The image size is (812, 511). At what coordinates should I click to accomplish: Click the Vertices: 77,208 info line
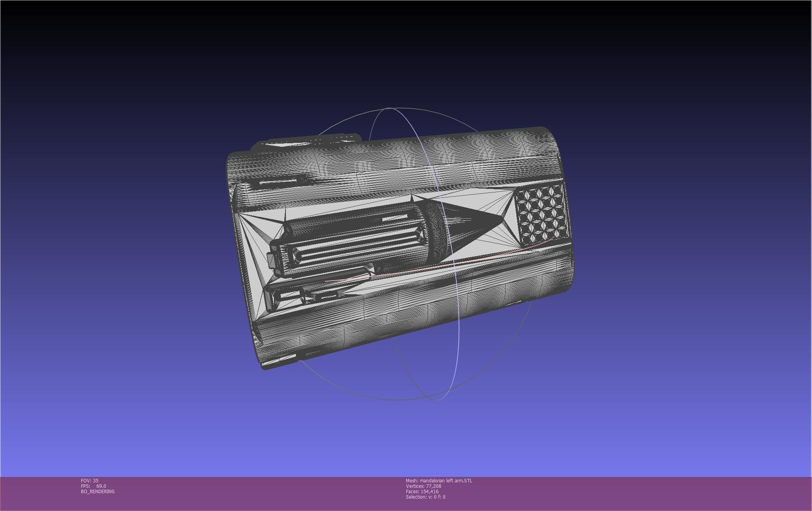pos(423,486)
